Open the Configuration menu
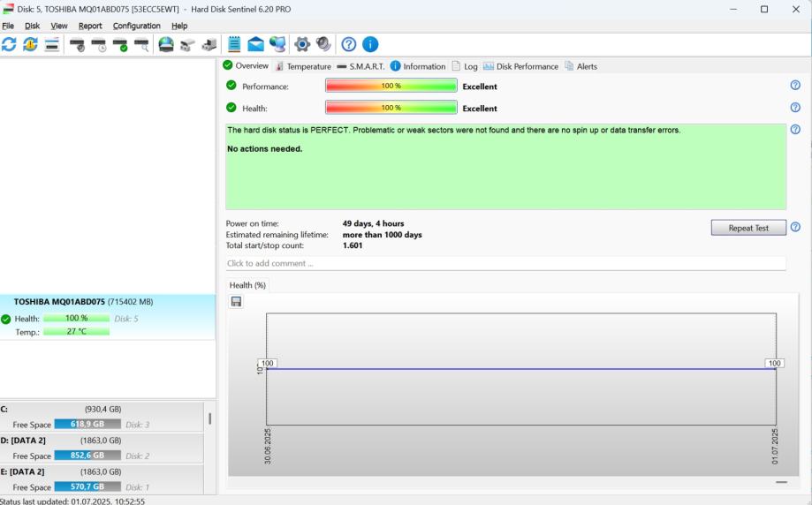812x505 pixels. click(x=136, y=26)
